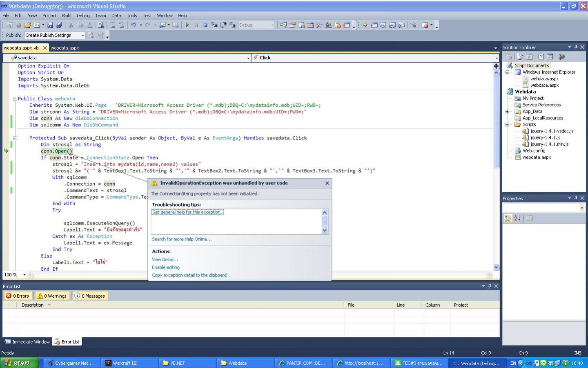This screenshot has height=368, width=588.
Task: Click the Save All toolbar icon
Action: [x=59, y=25]
